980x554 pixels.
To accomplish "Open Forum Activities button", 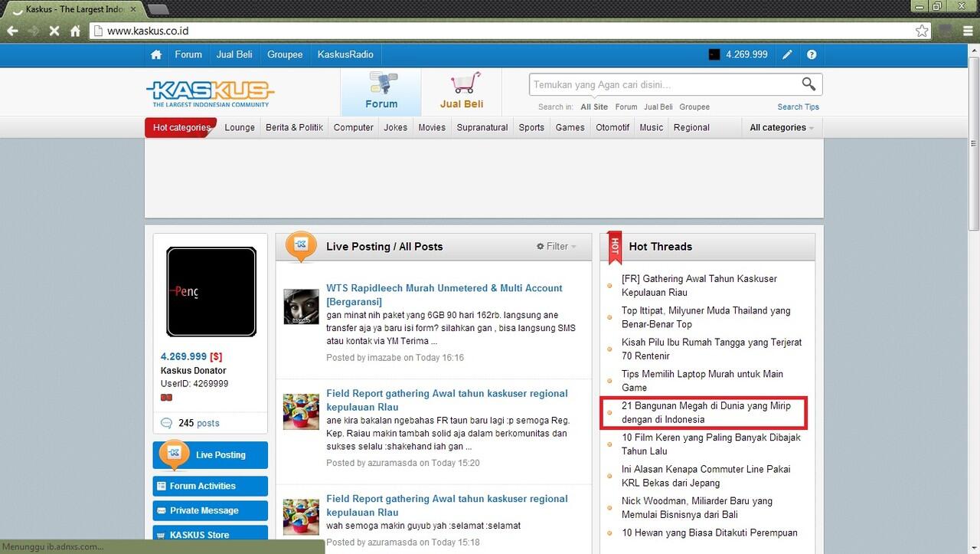I will [x=211, y=486].
